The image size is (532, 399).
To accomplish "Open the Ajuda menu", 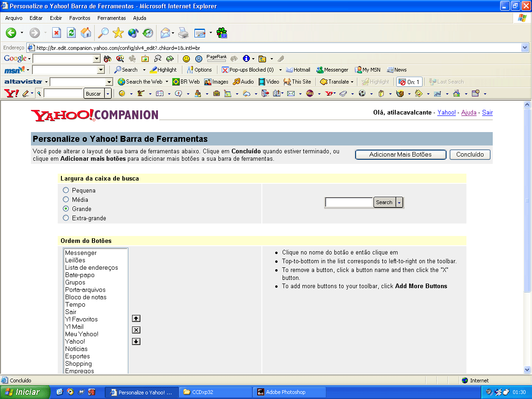I will click(x=139, y=18).
